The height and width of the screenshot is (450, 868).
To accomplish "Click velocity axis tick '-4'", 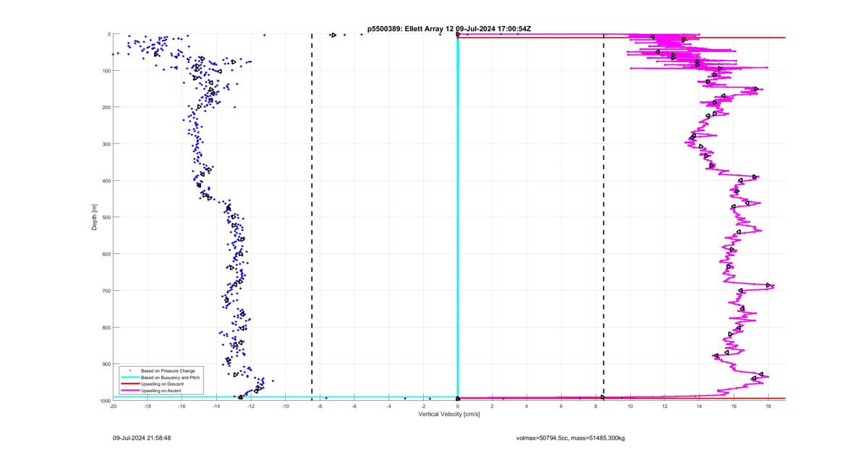I will [x=388, y=406].
